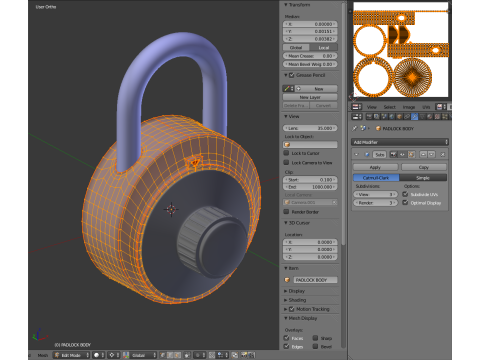Open the Material properties tab
Image resolution: width=480 pixels, height=360 pixels.
pyautogui.click(x=430, y=116)
